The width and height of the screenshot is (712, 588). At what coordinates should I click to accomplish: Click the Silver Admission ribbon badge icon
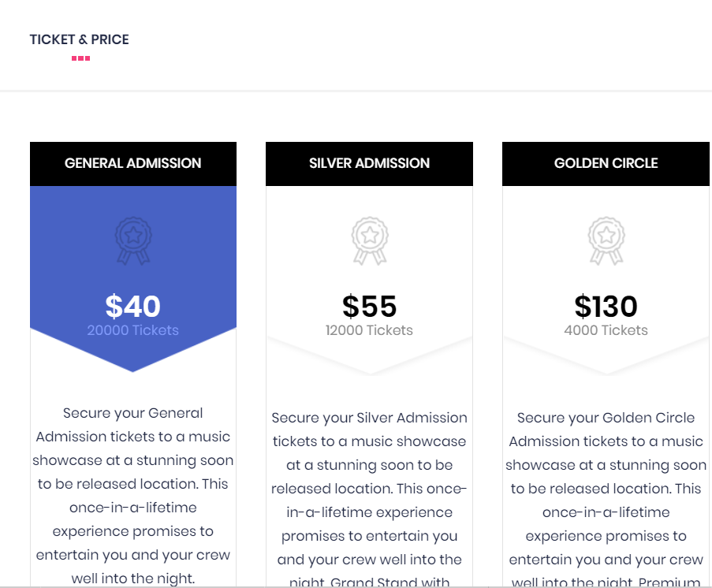370,240
